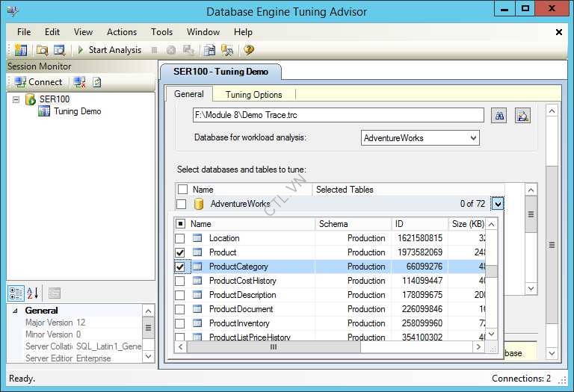Click the help question mark icon
This screenshot has height=392, width=574.
(249, 50)
